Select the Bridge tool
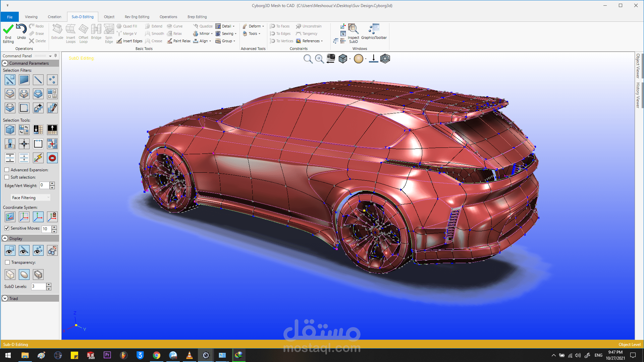Image resolution: width=644 pixels, height=362 pixels. pos(96,29)
